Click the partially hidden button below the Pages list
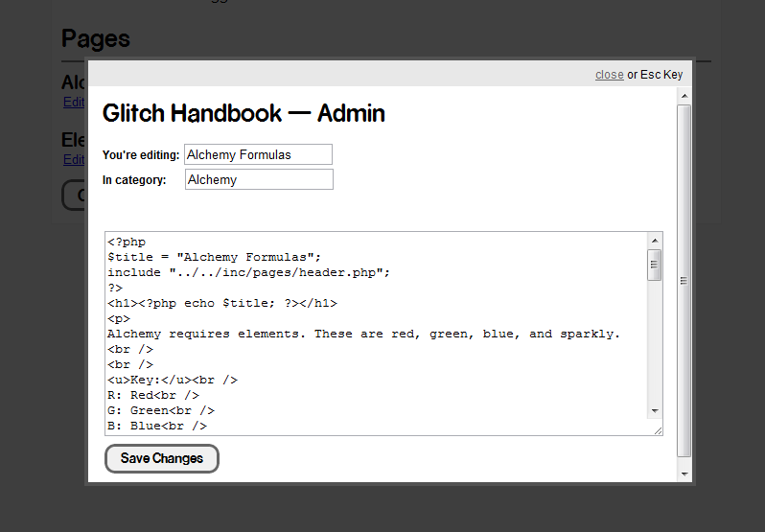 (74, 195)
